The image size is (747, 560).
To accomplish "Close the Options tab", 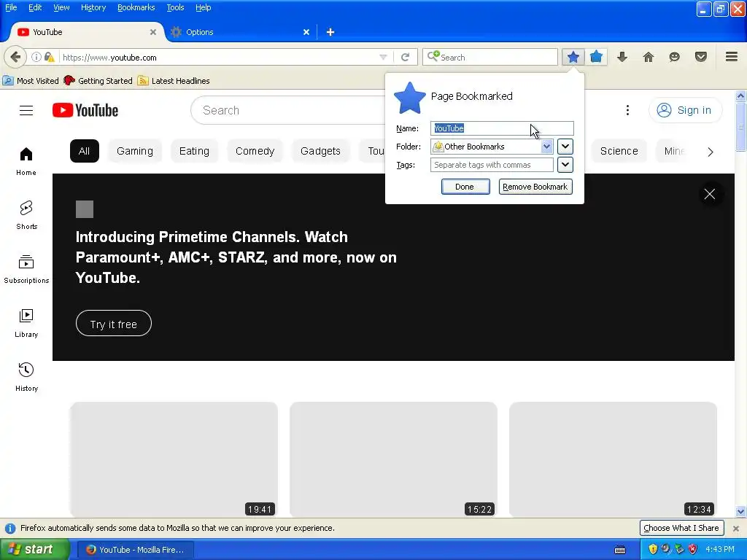I will pos(306,32).
